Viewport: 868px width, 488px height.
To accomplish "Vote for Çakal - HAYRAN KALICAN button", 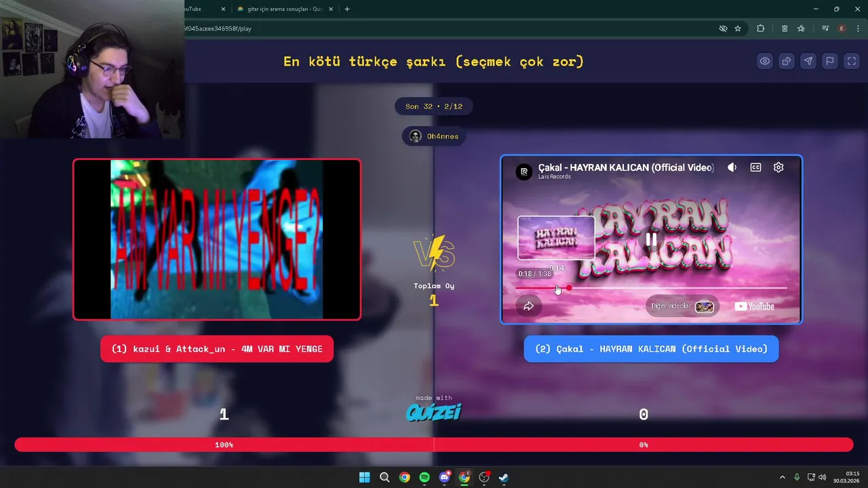I will [651, 349].
